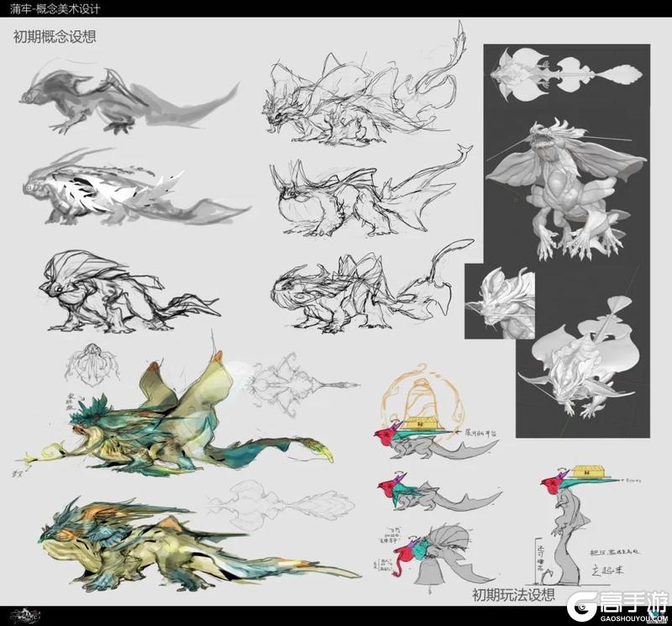Select the 初期概念设想 heading

55,36
